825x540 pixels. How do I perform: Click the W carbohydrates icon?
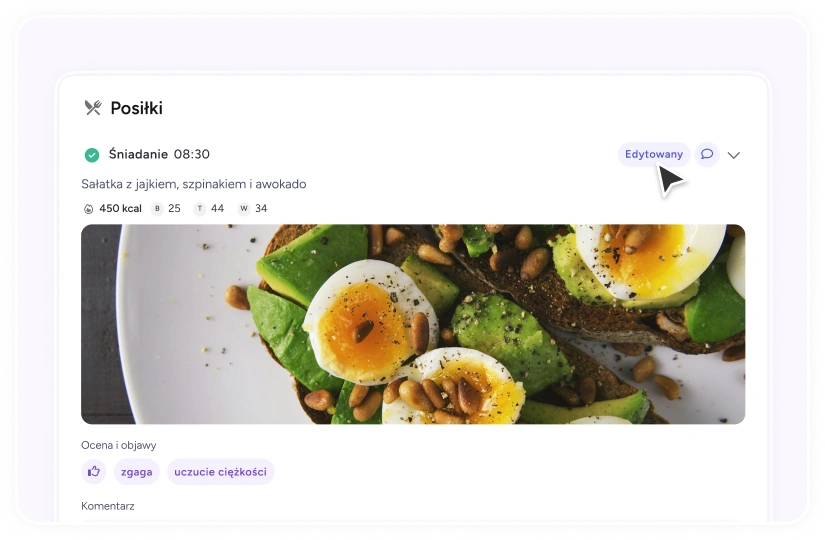pyautogui.click(x=244, y=208)
